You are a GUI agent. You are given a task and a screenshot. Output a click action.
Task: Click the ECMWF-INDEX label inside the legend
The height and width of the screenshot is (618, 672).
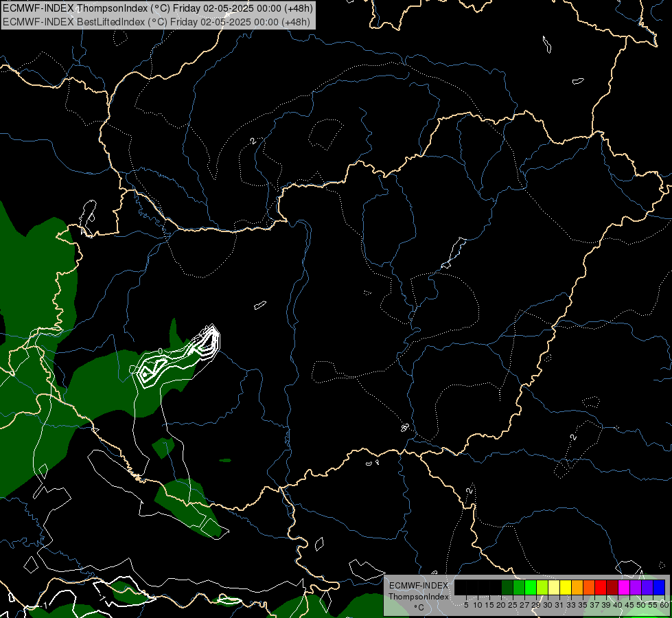pos(419,586)
